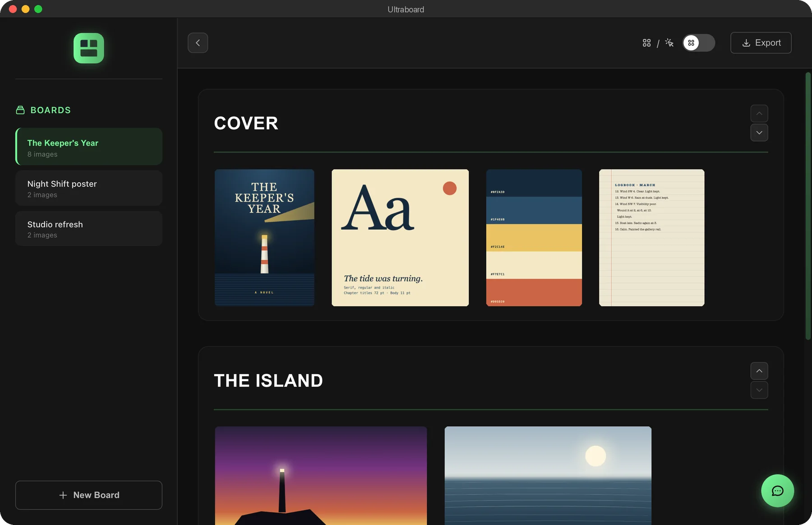This screenshot has width=812, height=525.
Task: Open the chat support bubble
Action: (x=778, y=491)
